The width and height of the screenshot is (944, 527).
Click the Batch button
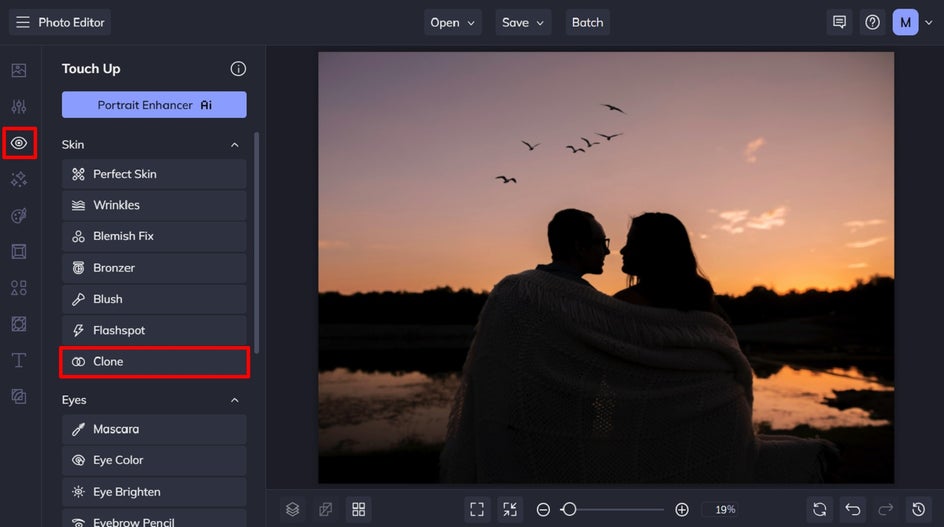(x=588, y=22)
